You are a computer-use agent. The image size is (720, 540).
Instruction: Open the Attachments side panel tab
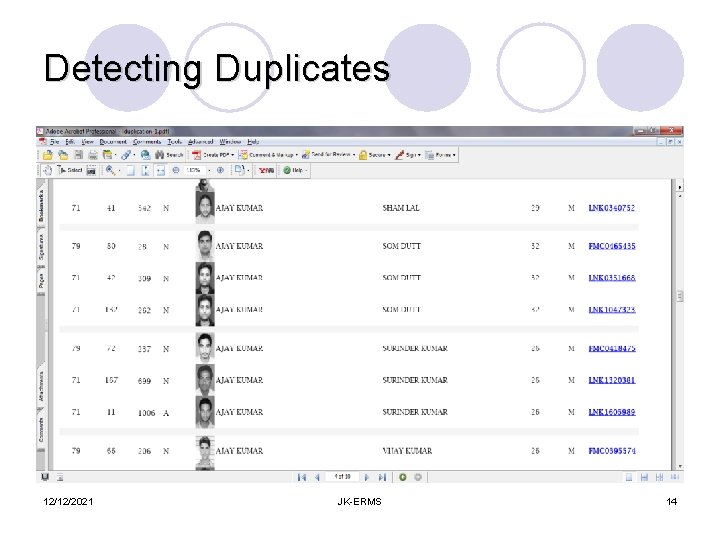point(41,387)
